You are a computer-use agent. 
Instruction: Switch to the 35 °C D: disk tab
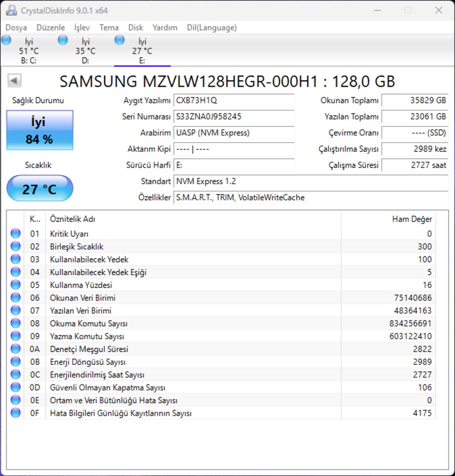coord(85,50)
